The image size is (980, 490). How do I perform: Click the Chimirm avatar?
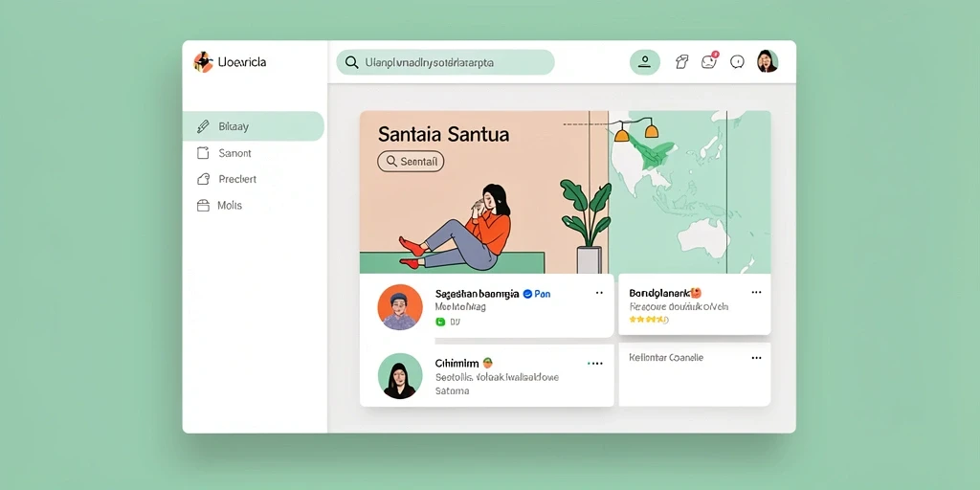[x=400, y=376]
